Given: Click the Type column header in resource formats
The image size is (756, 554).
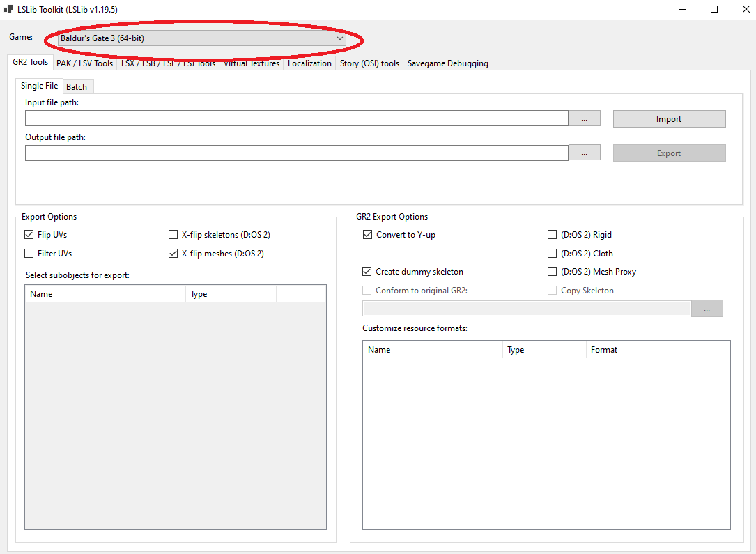Looking at the screenshot, I should [544, 350].
